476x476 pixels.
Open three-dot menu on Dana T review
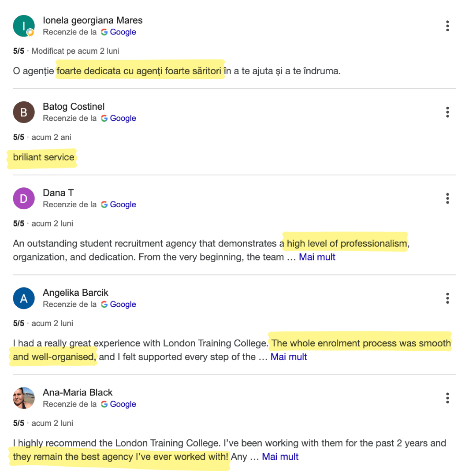point(447,198)
